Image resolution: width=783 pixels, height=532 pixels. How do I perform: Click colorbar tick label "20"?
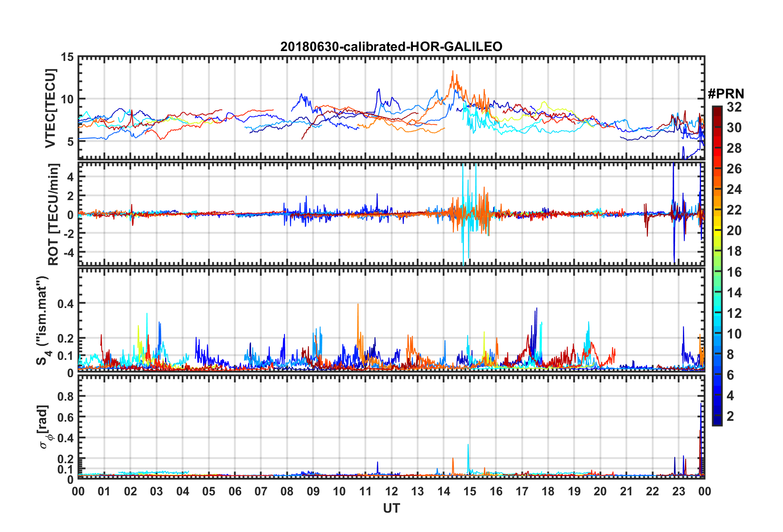734,231
